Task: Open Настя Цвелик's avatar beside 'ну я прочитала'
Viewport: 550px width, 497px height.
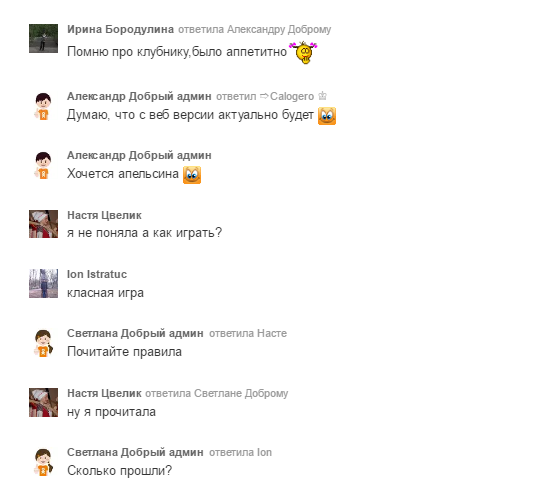Action: [x=43, y=402]
